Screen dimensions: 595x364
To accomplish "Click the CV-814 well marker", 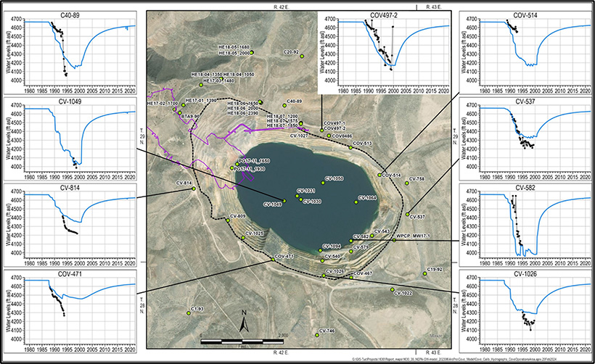I will [x=194, y=189].
